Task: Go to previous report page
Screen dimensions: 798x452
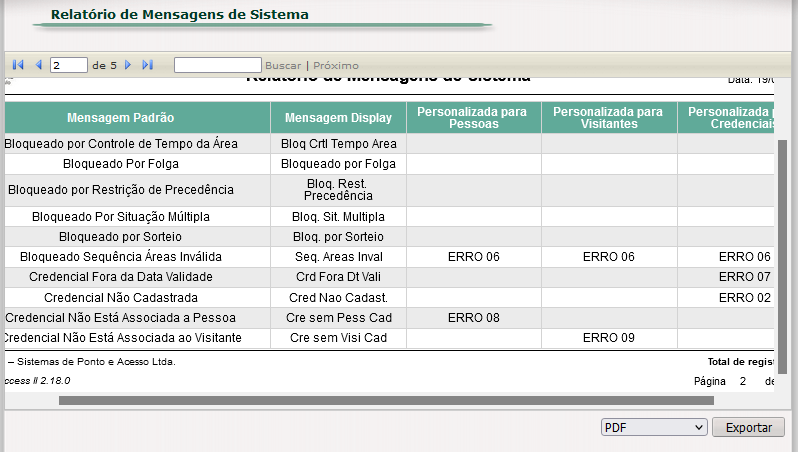Action: [38, 65]
